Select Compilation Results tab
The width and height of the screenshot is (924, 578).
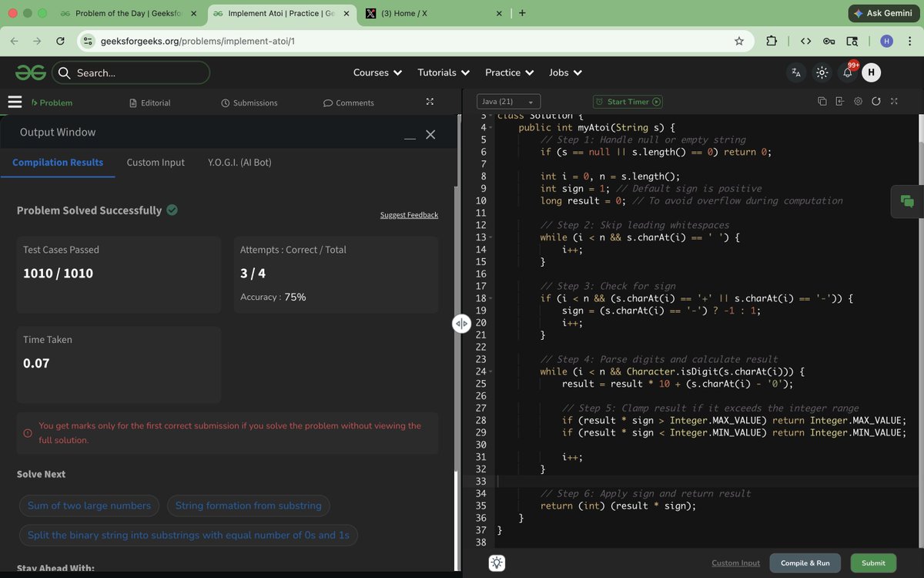[58, 162]
